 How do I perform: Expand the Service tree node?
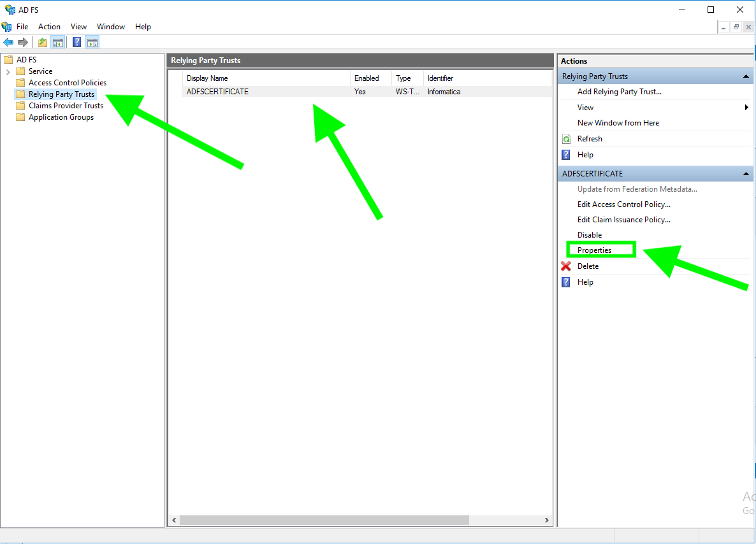tap(8, 71)
